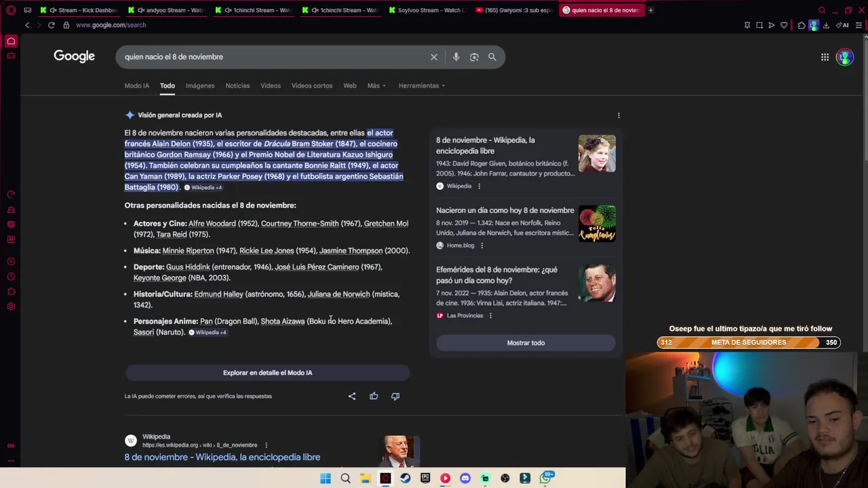The image size is (868, 488).
Task: Open Google account avatar menu
Action: 845,58
